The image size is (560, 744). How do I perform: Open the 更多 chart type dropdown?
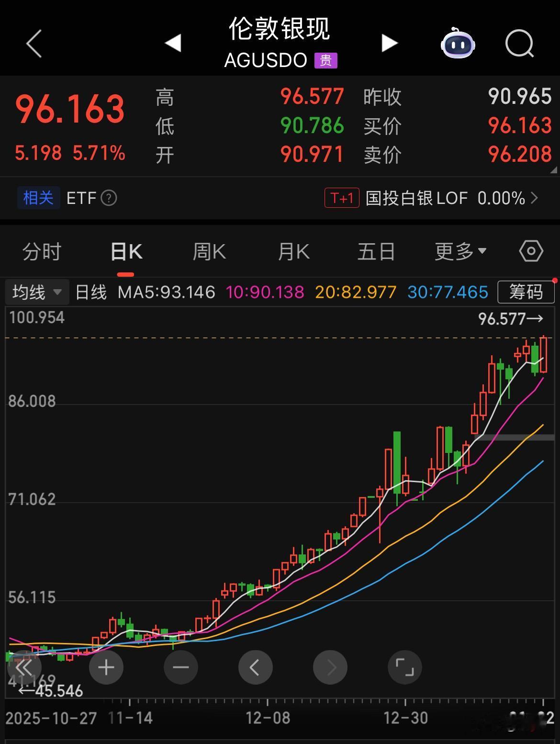[x=460, y=250]
